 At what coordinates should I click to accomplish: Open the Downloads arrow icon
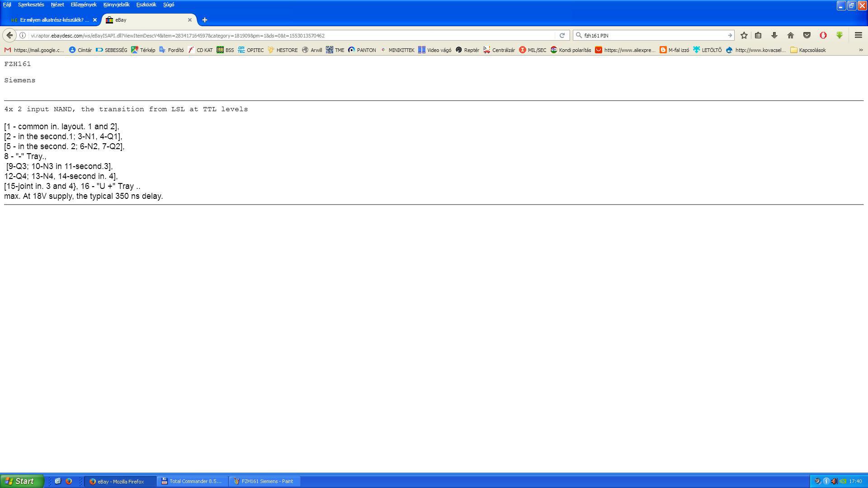coord(774,35)
